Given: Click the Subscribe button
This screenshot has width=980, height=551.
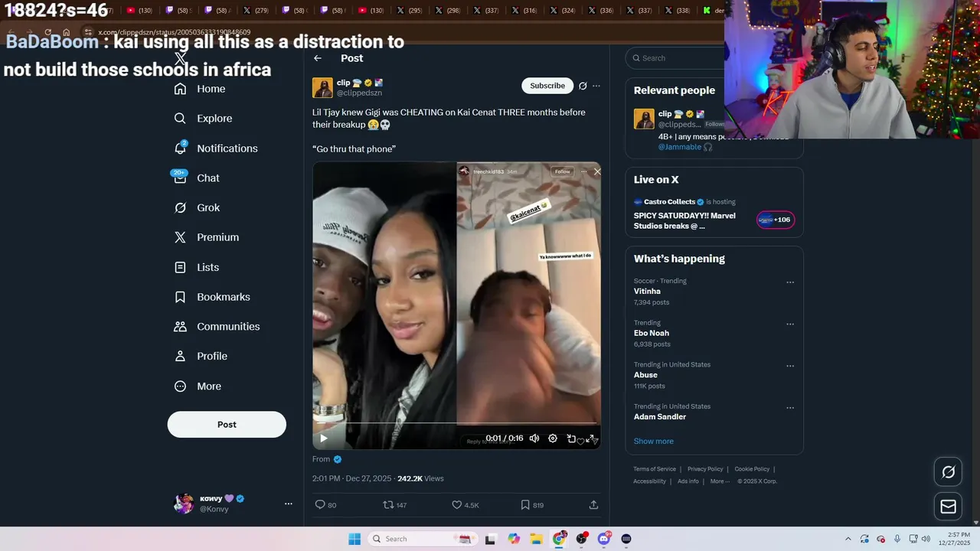Looking at the screenshot, I should coord(547,86).
